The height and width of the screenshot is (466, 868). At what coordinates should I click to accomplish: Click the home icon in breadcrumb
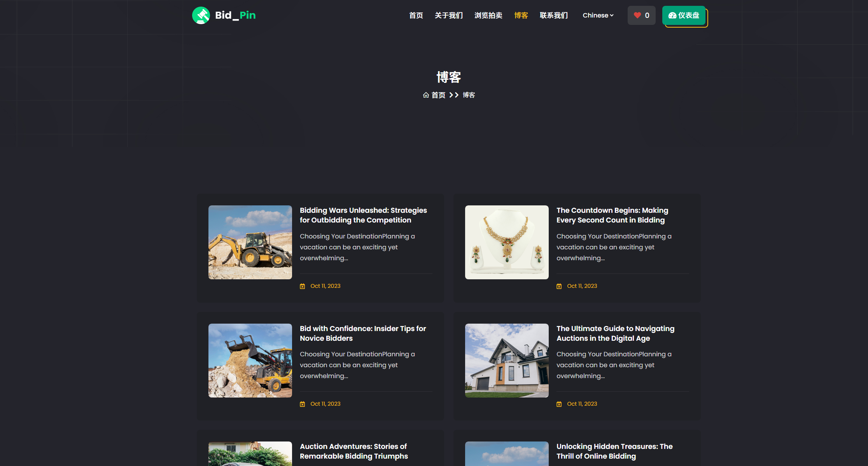point(426,95)
